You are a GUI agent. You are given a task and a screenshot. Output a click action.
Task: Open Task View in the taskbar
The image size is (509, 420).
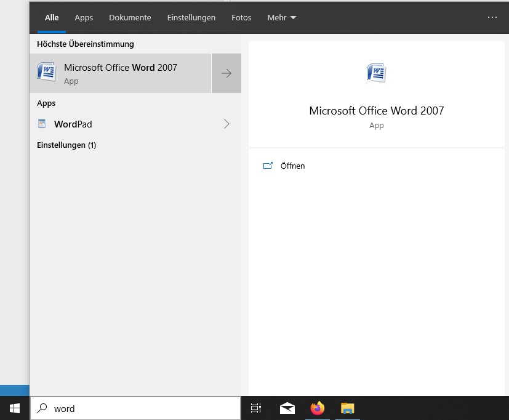(256, 408)
